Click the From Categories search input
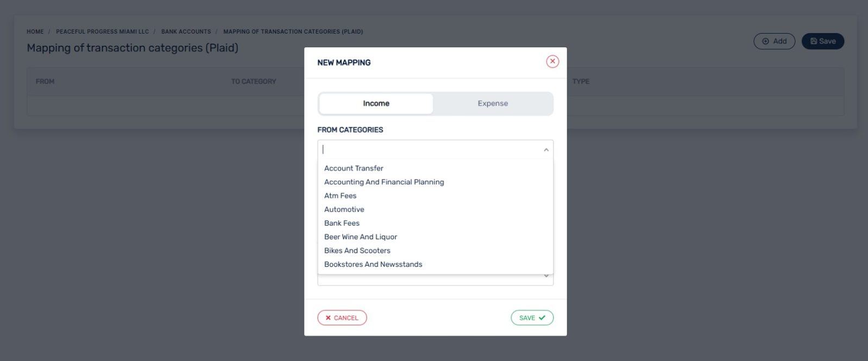 click(x=429, y=150)
